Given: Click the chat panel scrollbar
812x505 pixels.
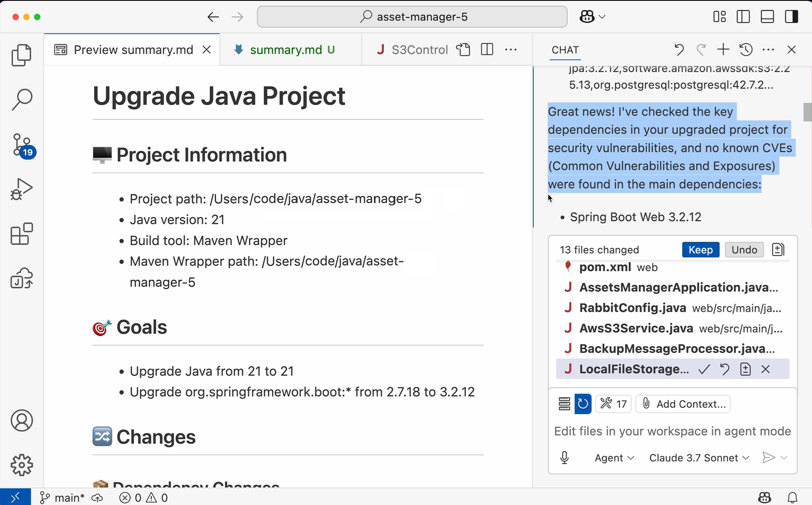Looking at the screenshot, I should coord(808,113).
